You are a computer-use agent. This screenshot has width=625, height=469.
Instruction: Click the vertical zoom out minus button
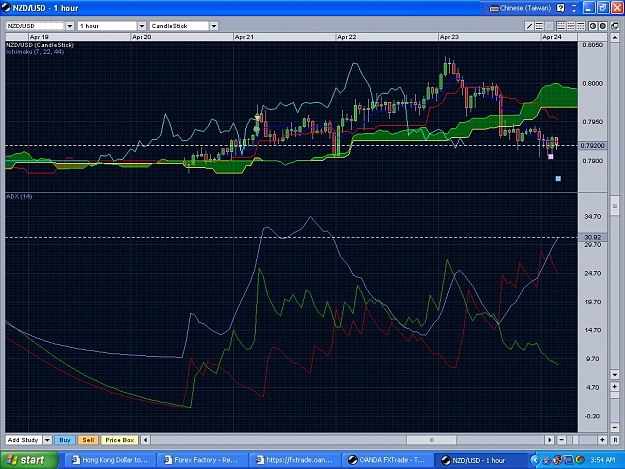click(614, 428)
